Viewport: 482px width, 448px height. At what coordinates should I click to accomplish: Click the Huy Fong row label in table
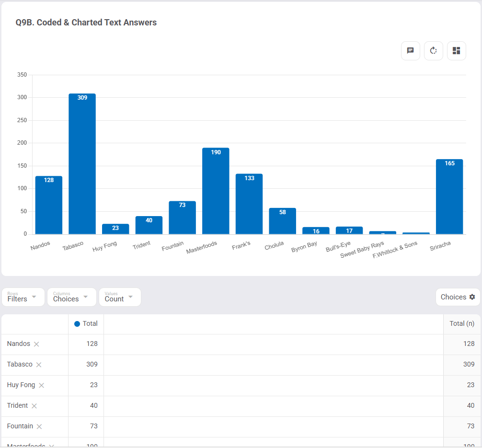(21, 385)
